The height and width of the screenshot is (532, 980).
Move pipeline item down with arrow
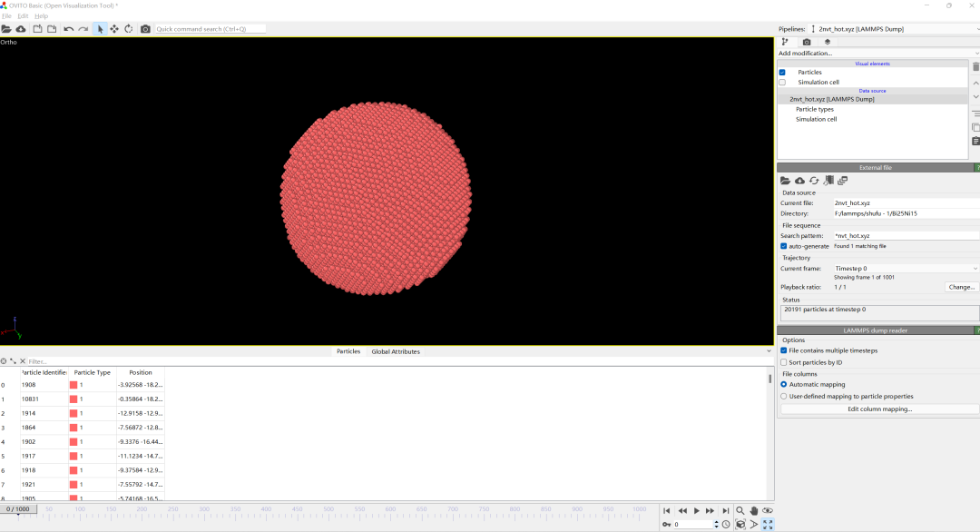pos(975,97)
